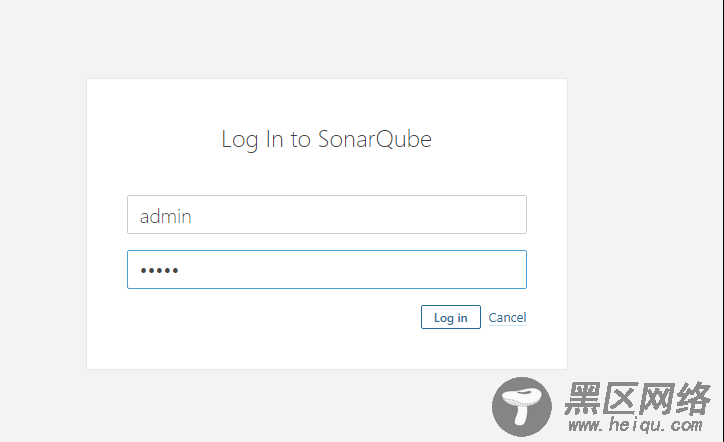
Task: Click the admin text in the login box
Action: click(x=165, y=216)
